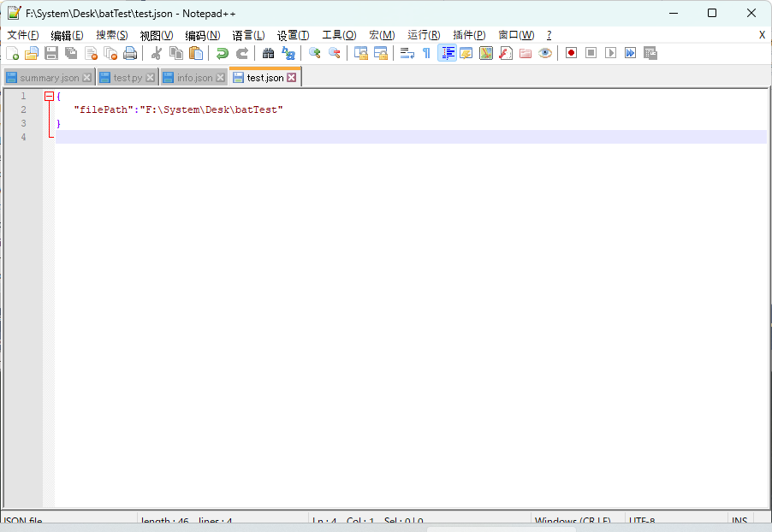Click line number 3 in margin
Viewport: 772px width, 532px height.
click(23, 123)
